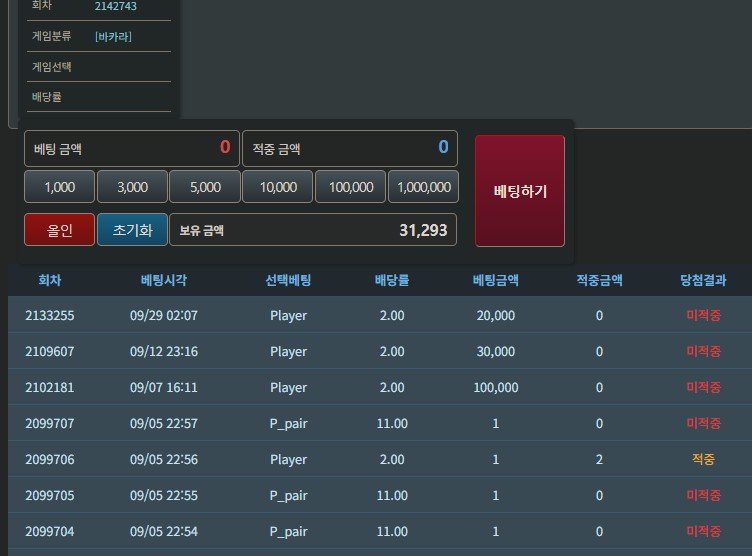This screenshot has width=752, height=556.
Task: Click the 배당률 column header
Action: 392,280
